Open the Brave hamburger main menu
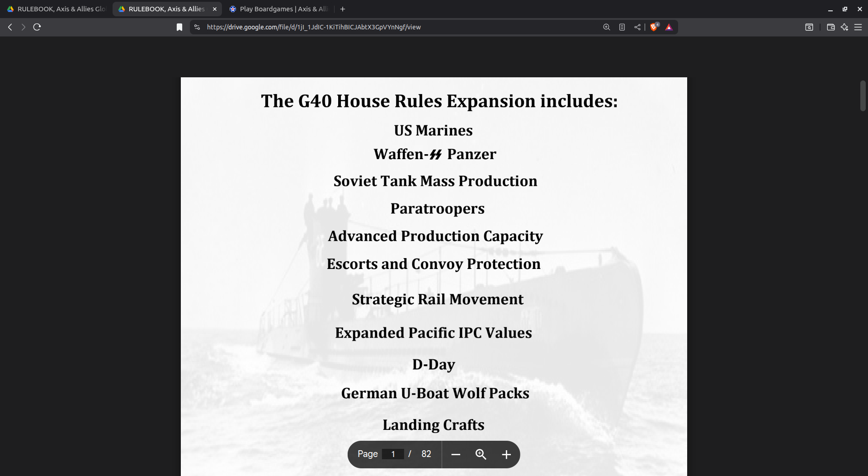The image size is (868, 476). tap(858, 27)
